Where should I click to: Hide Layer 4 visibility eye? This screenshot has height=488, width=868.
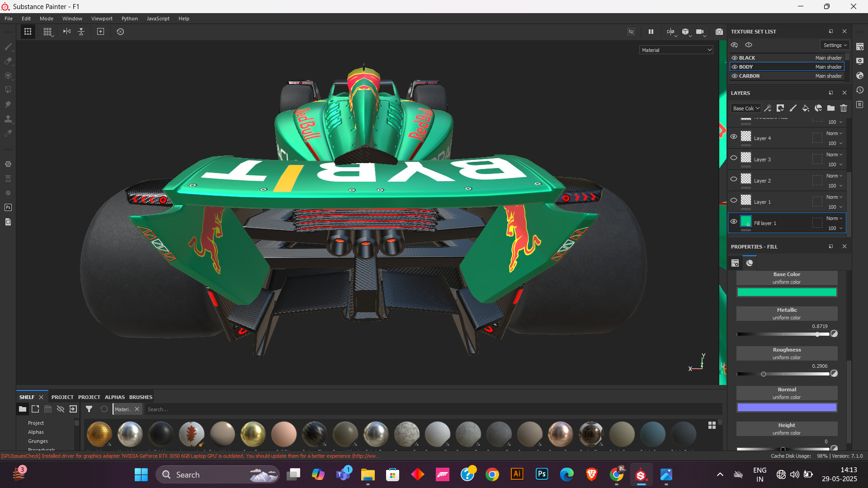734,136
